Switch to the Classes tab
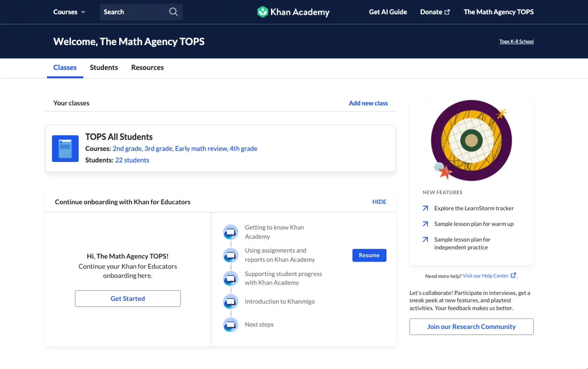The width and height of the screenshot is (588, 369). click(x=65, y=67)
